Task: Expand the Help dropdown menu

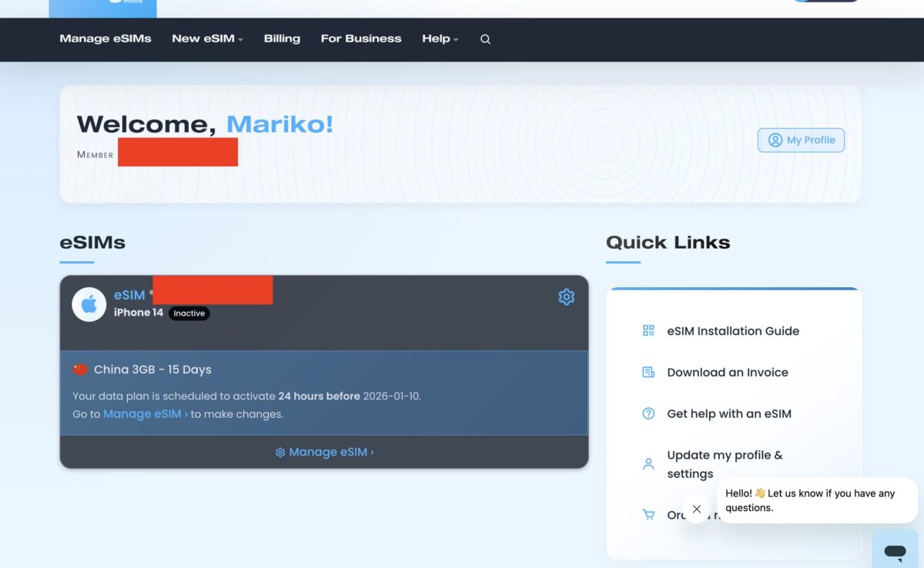Action: [440, 38]
